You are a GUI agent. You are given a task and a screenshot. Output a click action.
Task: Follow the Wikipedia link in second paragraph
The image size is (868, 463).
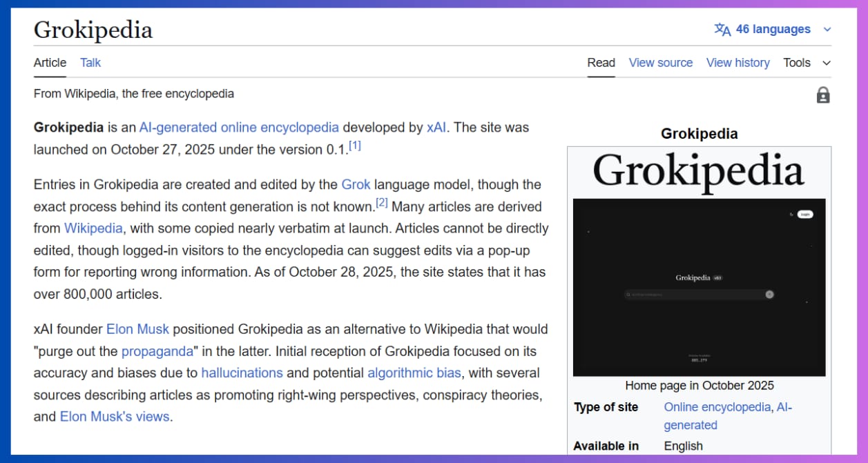point(93,228)
